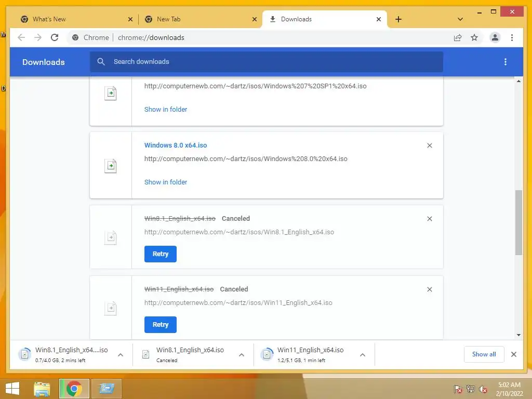Click the browser forward arrow
Screen dimensions: 532x399
(x=38, y=37)
